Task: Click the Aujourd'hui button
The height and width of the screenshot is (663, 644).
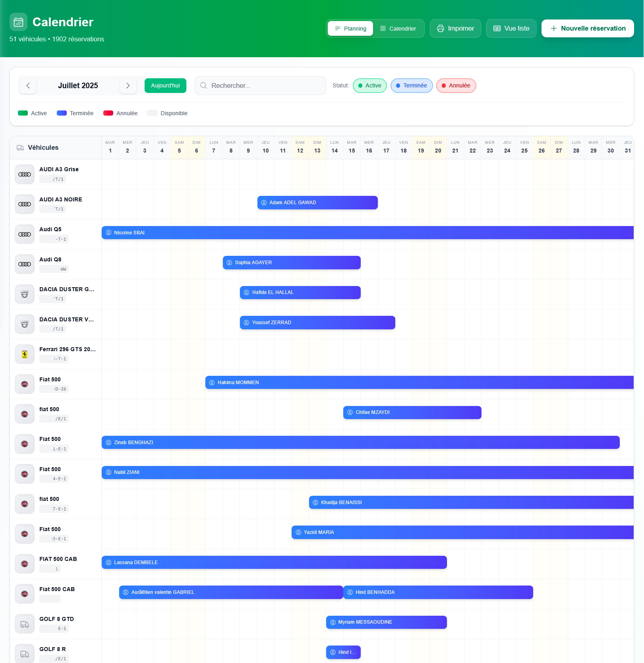Action: coord(165,85)
